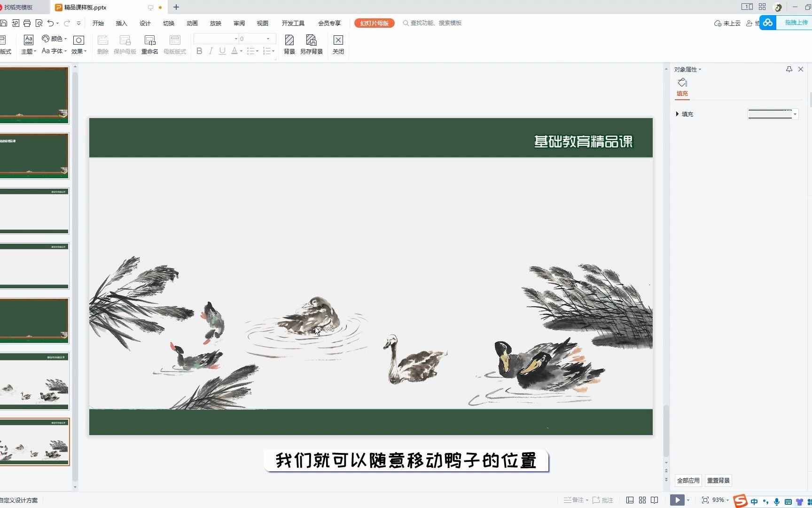Open the zoom percentage dropdown
812x508 pixels.
click(x=725, y=500)
